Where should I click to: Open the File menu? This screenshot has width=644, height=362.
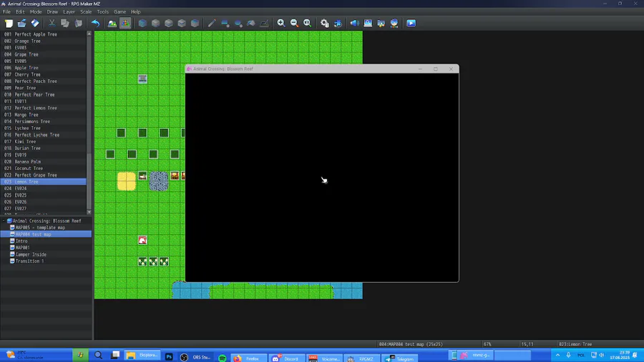click(x=6, y=12)
